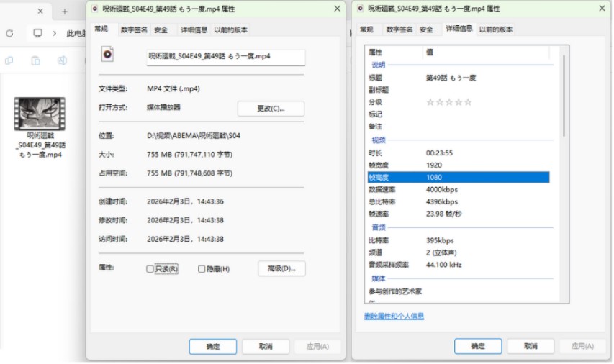The image size is (614, 364).
Task: Open the 常规 tab in the left dialog
Action: 101,29
